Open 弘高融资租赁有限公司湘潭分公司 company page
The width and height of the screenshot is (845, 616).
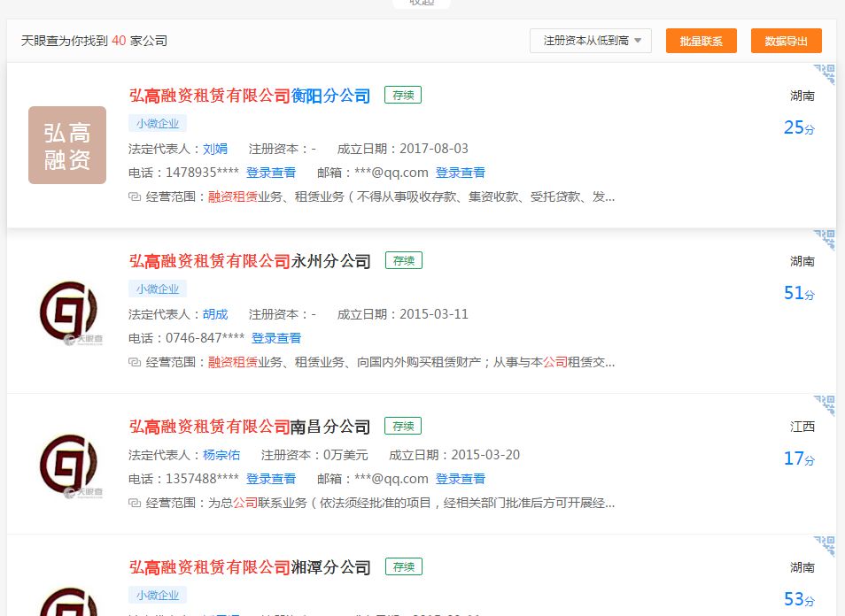point(250,567)
